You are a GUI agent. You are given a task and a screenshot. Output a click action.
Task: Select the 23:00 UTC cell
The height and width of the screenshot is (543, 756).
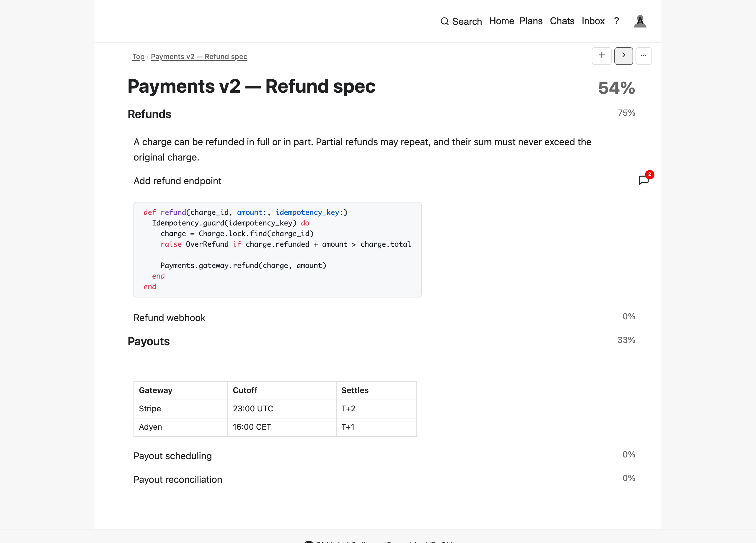282,409
